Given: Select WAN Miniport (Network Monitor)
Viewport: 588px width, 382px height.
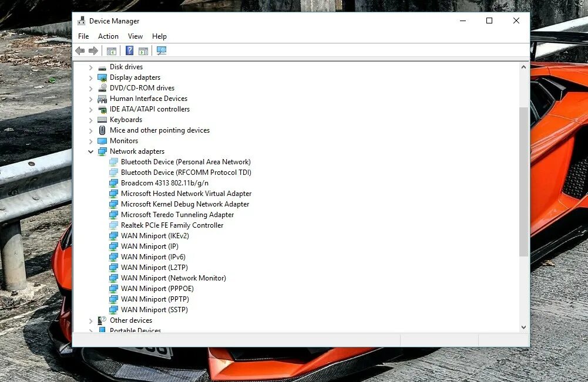Looking at the screenshot, I should click(x=173, y=278).
